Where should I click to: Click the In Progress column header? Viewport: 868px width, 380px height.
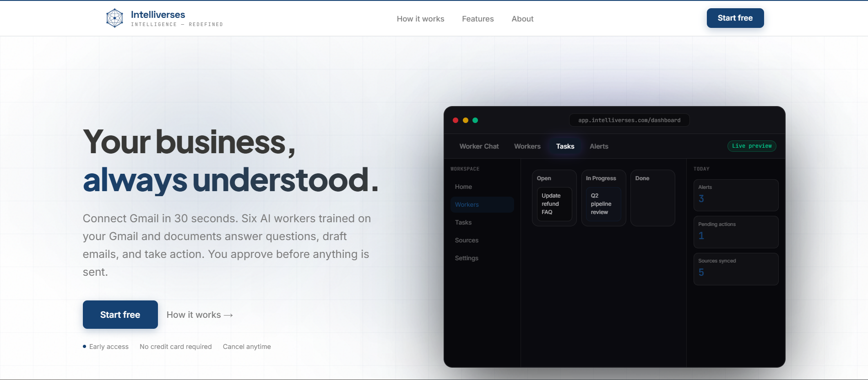pos(601,178)
